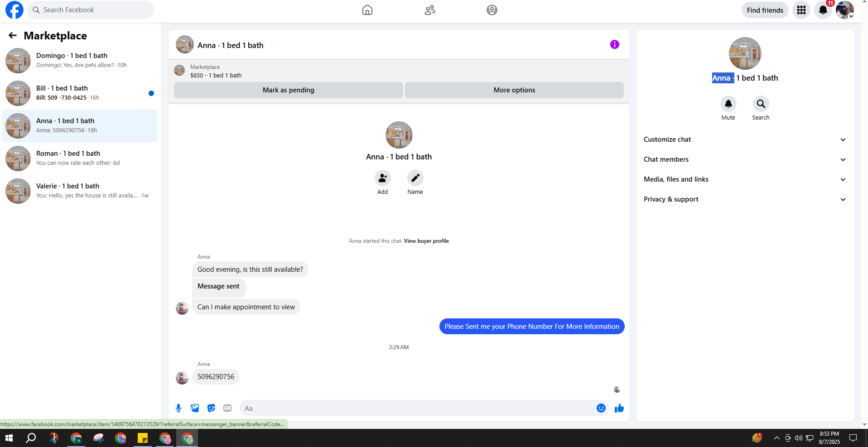Screen dimensions: 868x447
Task: Open the emoji picker
Action: 601,408
